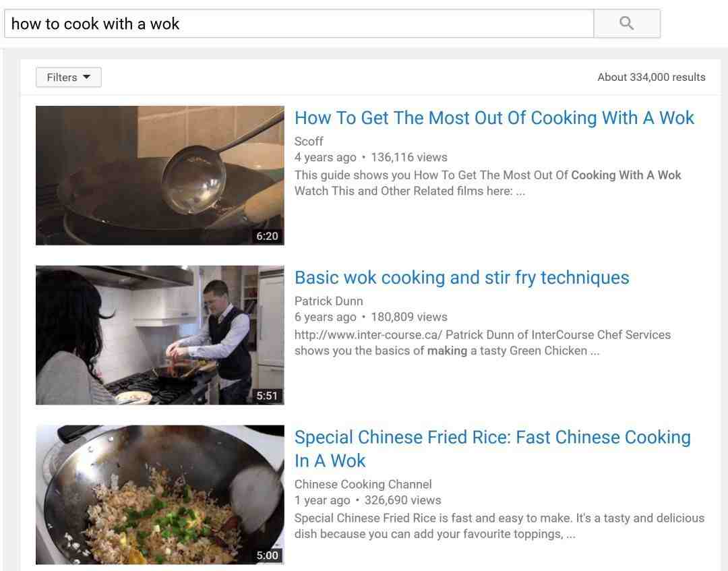Click the fried rice video description snippet
Screen dimensions: 728x571
pyautogui.click(x=499, y=526)
